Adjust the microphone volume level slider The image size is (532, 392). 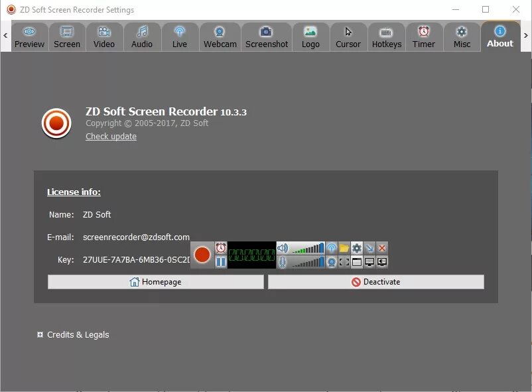307,262
